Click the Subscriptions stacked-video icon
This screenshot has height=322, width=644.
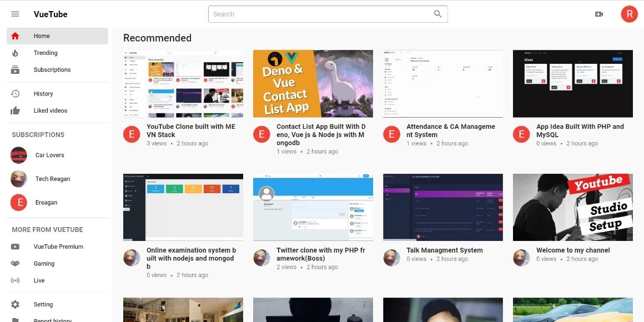[15, 69]
